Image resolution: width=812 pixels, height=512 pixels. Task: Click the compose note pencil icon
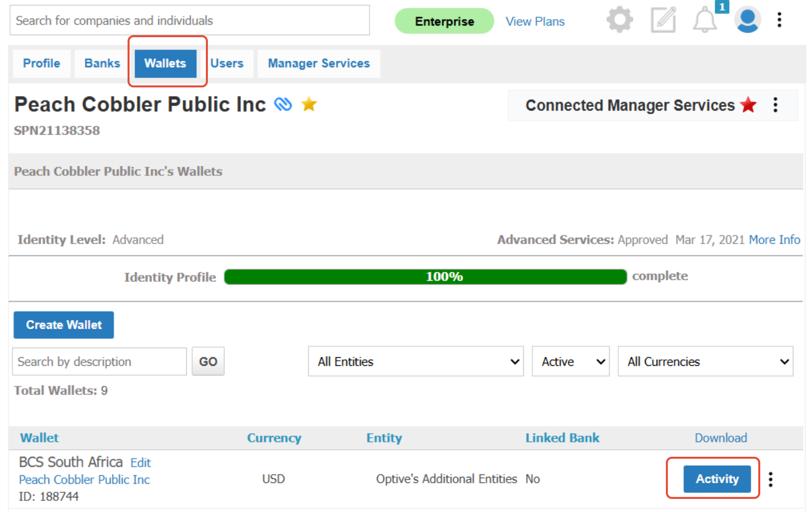click(x=663, y=20)
